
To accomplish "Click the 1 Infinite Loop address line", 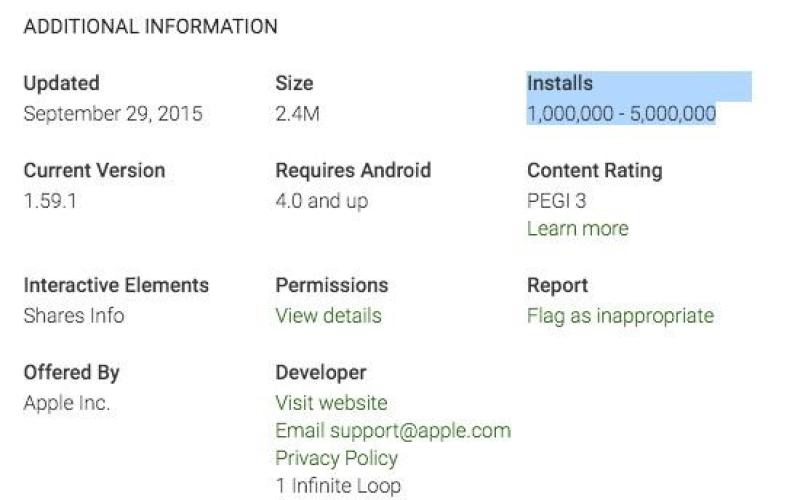I will 337,487.
